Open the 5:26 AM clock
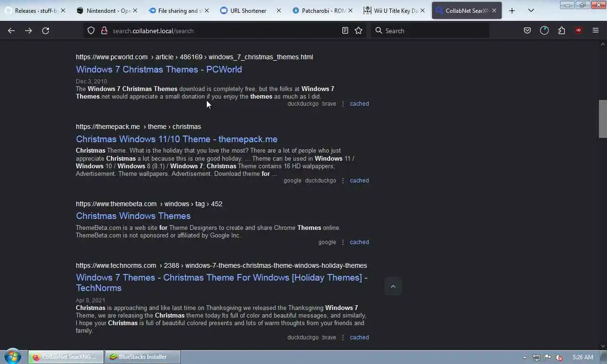Viewport: 607px width, 364px height. point(583,357)
